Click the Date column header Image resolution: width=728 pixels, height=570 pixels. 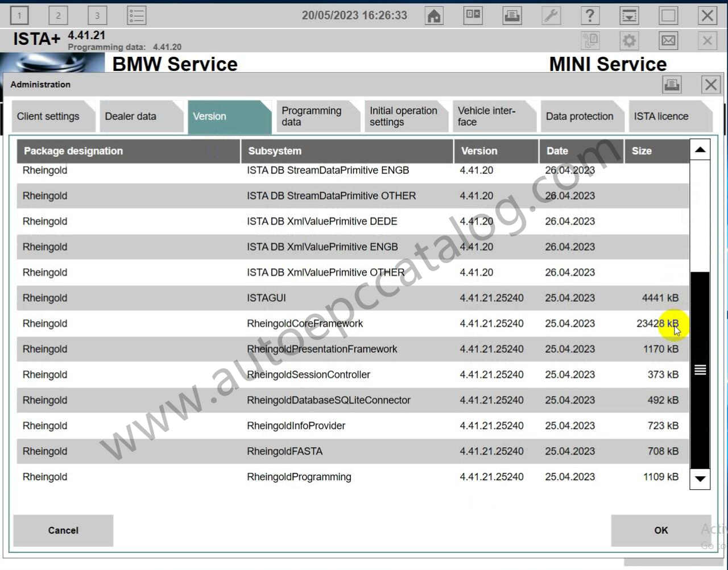click(x=581, y=151)
